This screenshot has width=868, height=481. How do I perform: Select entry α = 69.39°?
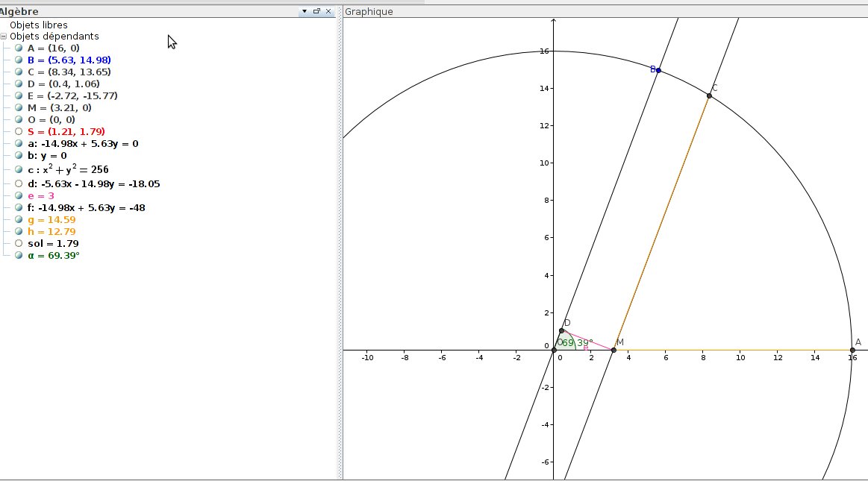(x=54, y=256)
